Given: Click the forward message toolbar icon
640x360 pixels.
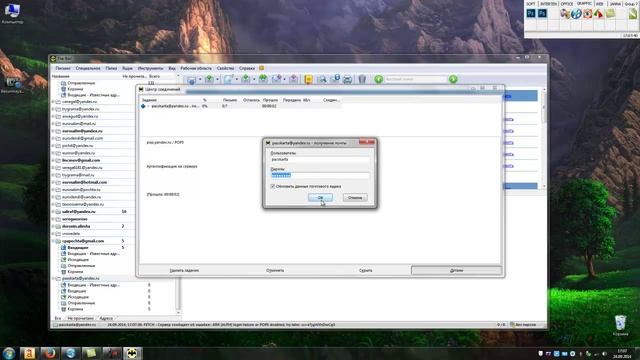Looking at the screenshot, I should (277, 79).
